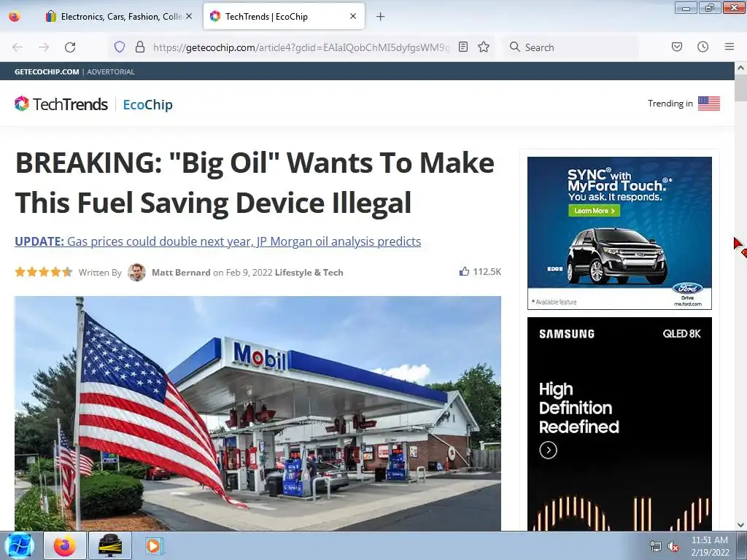Click the black monitor app taskbar icon
This screenshot has height=560, width=747.
tap(109, 545)
